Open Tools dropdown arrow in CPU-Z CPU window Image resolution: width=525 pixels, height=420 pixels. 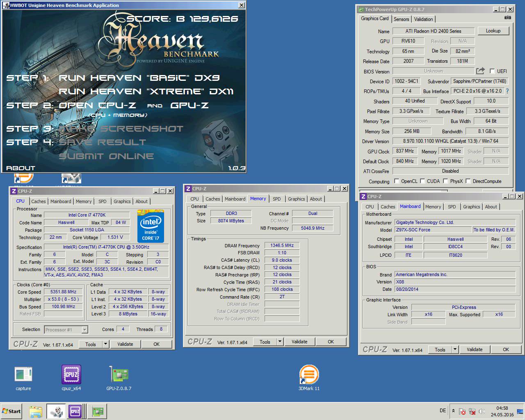(x=105, y=344)
